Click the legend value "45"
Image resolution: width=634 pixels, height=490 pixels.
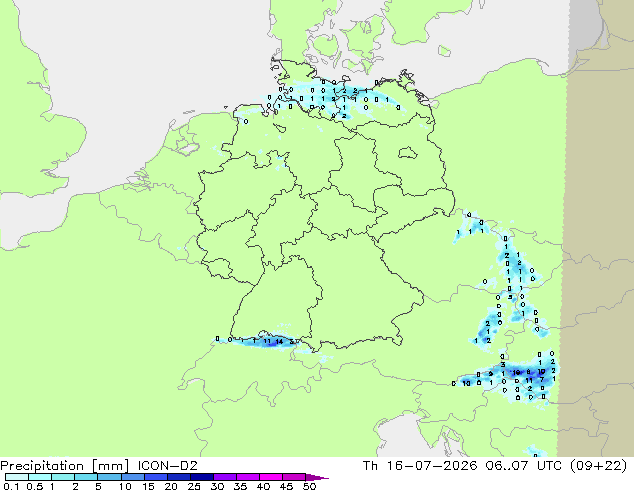click(x=286, y=486)
